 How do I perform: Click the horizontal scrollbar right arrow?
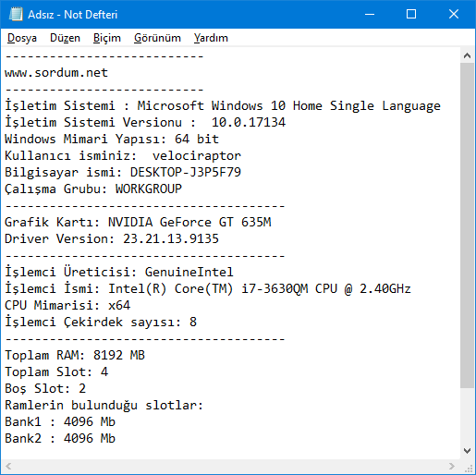tap(452, 466)
